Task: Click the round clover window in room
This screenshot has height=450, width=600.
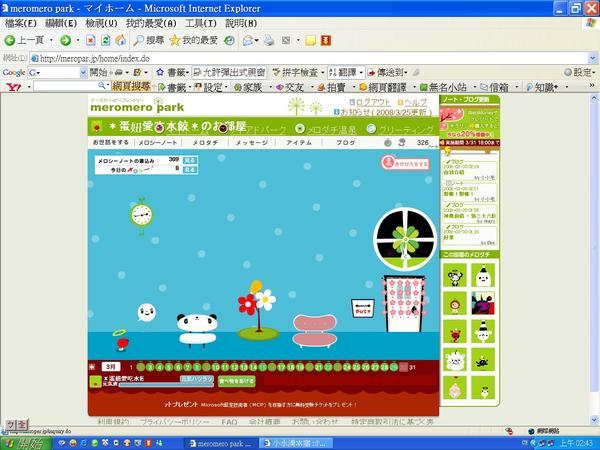Action: coord(405,239)
